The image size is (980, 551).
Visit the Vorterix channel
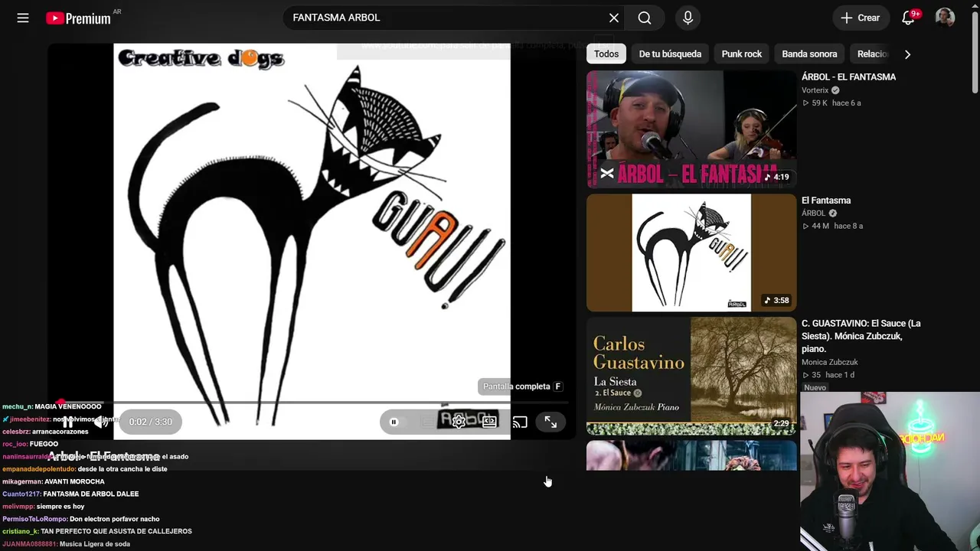815,90
